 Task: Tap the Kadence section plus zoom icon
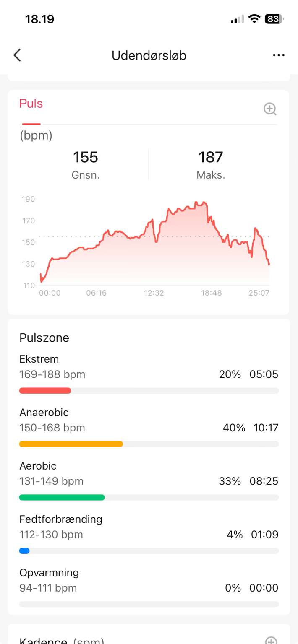point(271,640)
